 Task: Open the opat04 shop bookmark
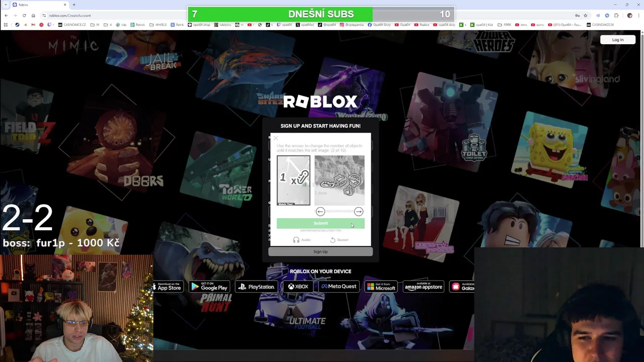pyautogui.click(x=199, y=25)
